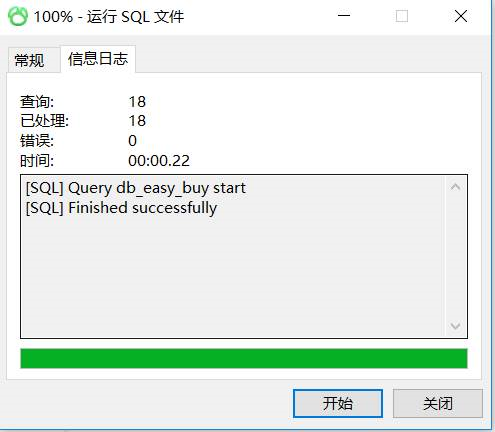Click the green progress bar
Screen dimensions: 495x432
(x=244, y=358)
